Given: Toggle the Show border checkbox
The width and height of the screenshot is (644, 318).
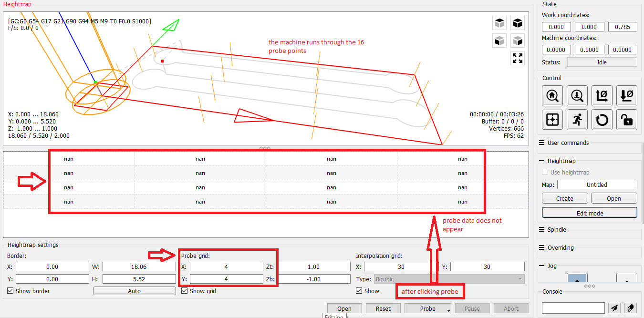Looking at the screenshot, I should (x=11, y=291).
